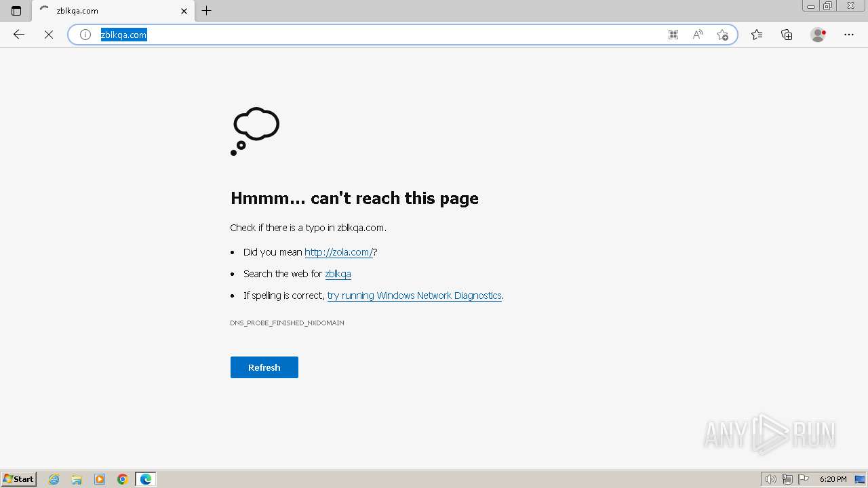Open the profile account icon
The height and width of the screenshot is (488, 868).
[x=818, y=35]
